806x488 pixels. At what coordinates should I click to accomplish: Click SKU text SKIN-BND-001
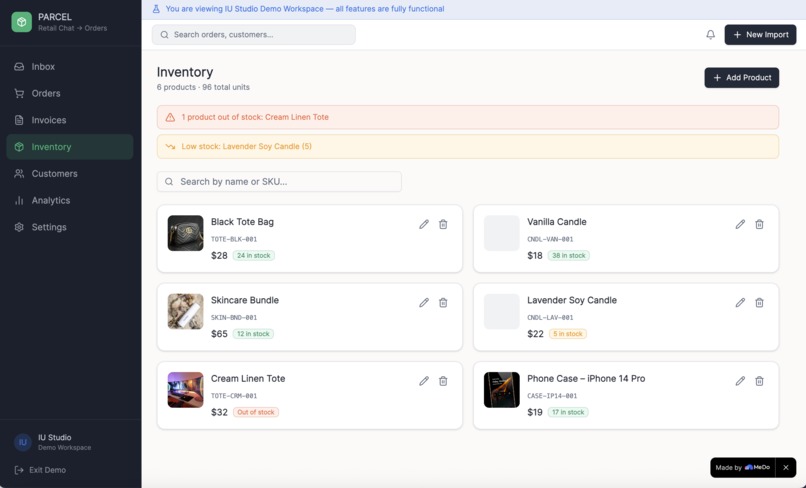pos(234,318)
